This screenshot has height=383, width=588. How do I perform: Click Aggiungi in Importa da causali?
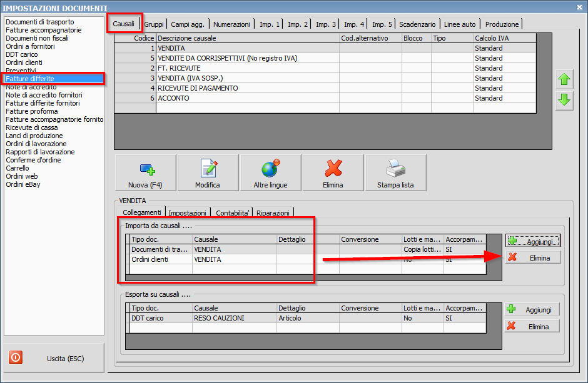(x=532, y=241)
